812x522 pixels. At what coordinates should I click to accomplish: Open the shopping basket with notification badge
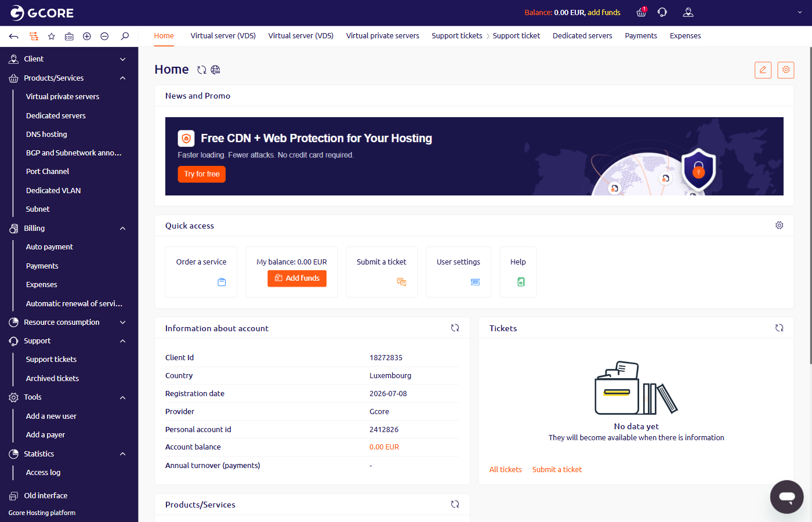click(x=641, y=12)
